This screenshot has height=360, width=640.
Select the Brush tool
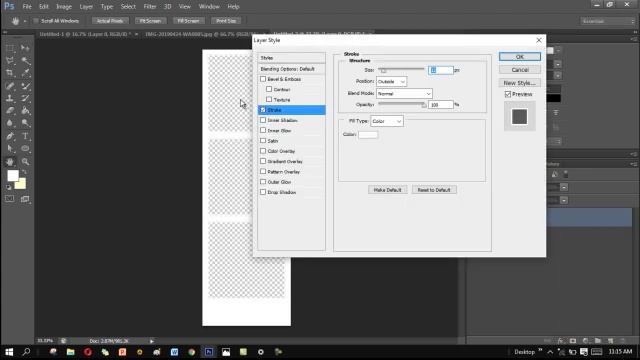(x=25, y=86)
